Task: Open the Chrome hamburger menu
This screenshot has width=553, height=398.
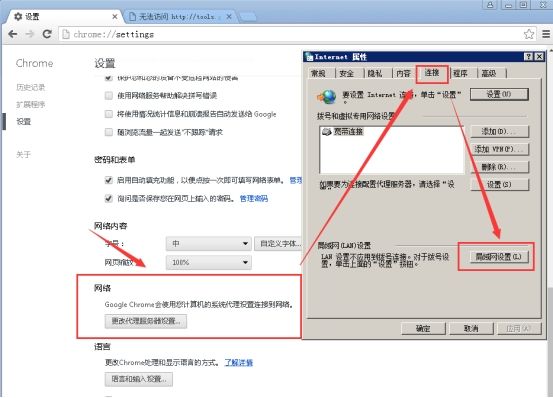Action: click(x=546, y=34)
